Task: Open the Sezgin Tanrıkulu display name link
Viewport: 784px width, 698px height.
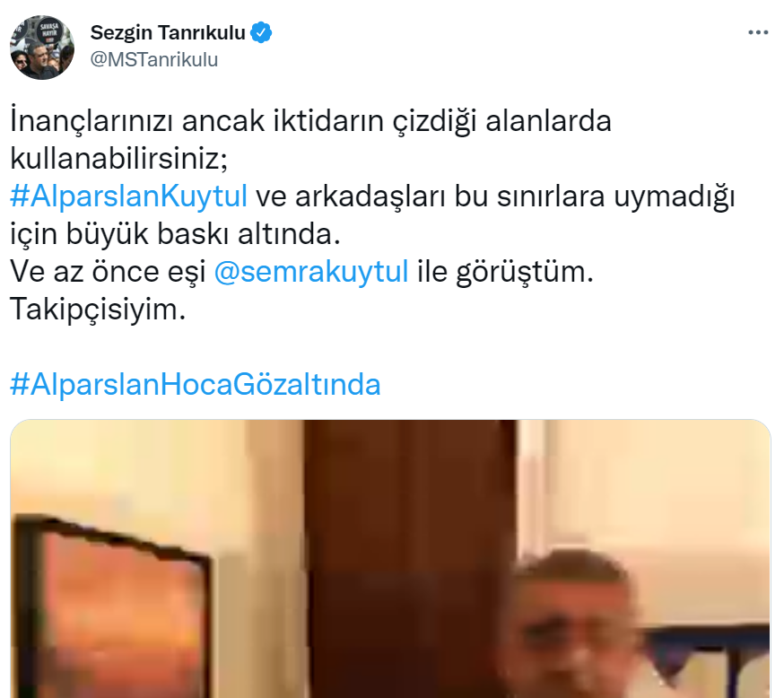Action: click(x=168, y=32)
